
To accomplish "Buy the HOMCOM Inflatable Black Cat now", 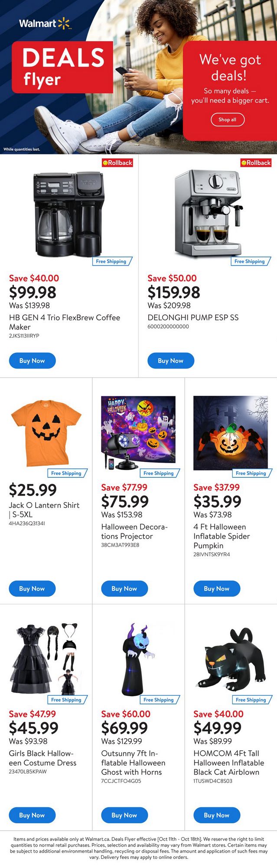I will click(216, 815).
